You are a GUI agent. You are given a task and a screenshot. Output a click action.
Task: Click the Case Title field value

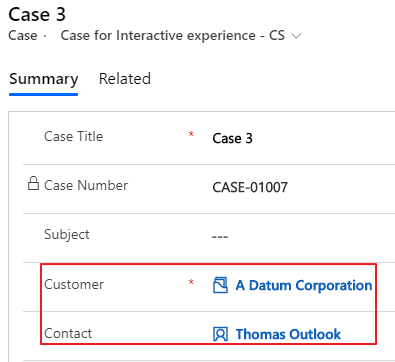click(x=232, y=138)
